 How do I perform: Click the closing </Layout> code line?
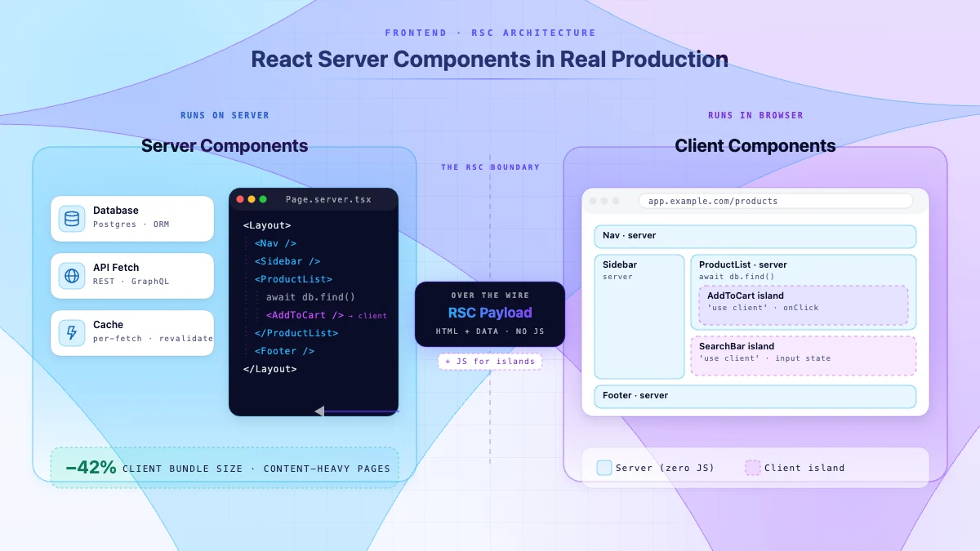[270, 369]
